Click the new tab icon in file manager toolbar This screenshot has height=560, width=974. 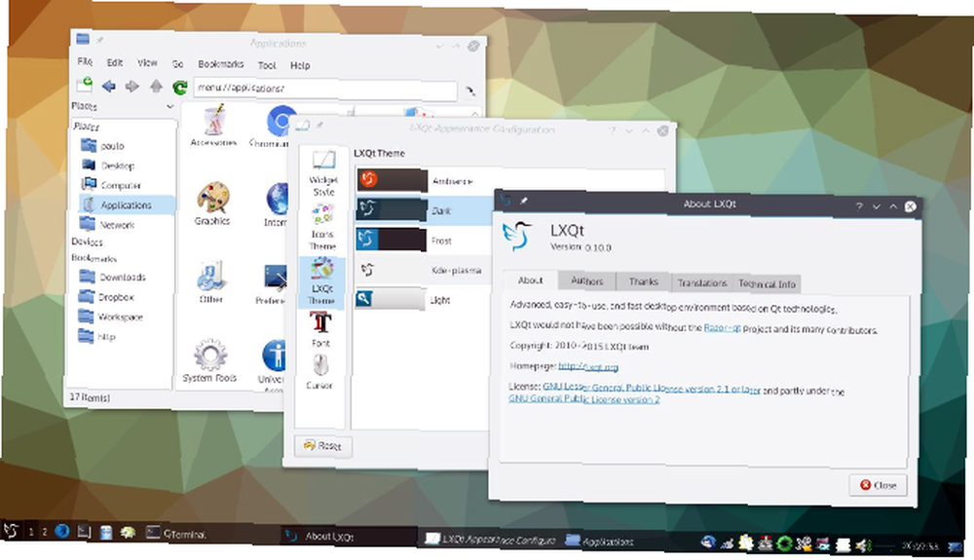pyautogui.click(x=84, y=84)
